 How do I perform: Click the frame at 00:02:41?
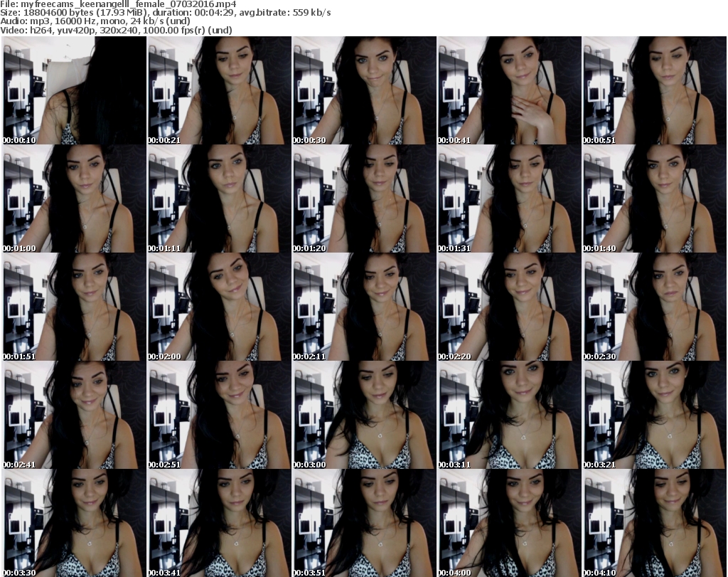coord(74,415)
